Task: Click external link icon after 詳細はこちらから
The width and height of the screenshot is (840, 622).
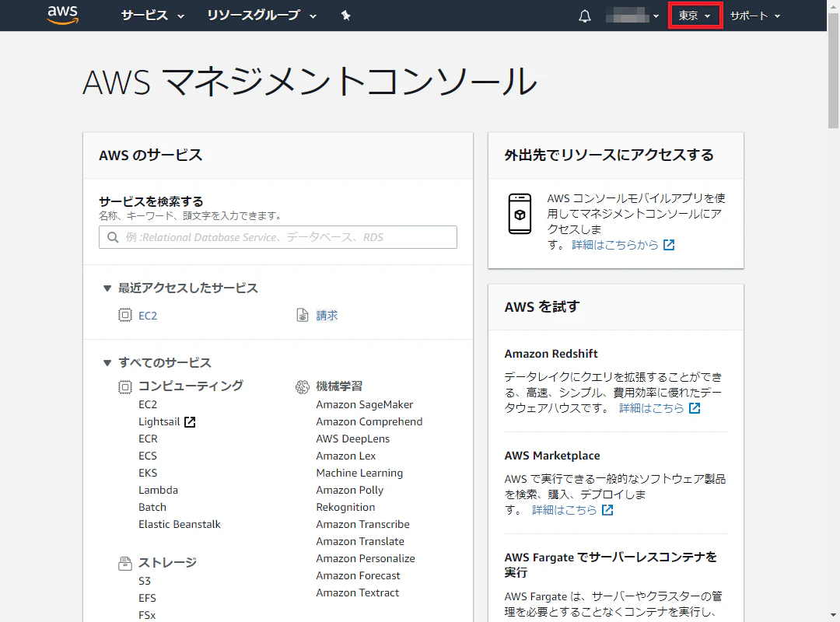Action: click(669, 245)
